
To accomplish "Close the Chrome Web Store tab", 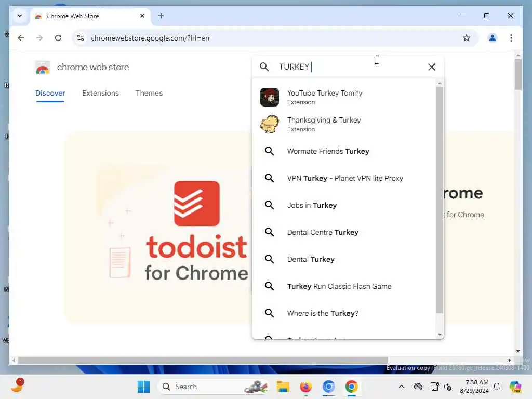I will tap(142, 16).
